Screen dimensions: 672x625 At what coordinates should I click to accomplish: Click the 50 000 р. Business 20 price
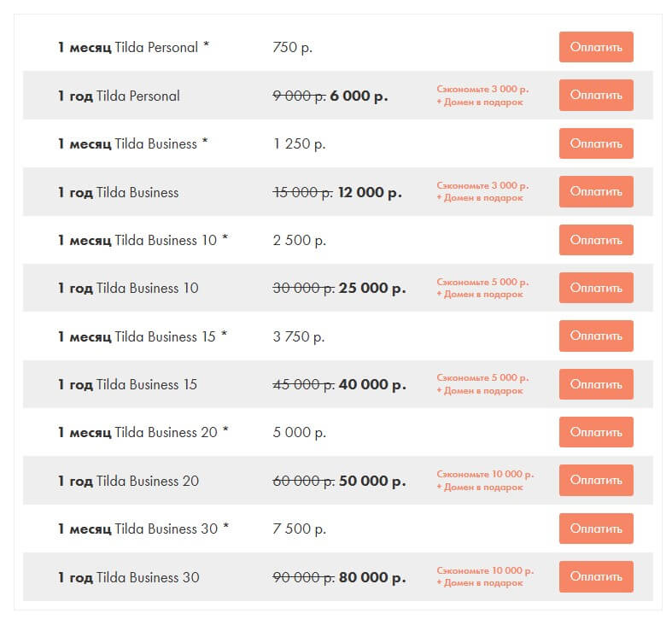click(371, 482)
